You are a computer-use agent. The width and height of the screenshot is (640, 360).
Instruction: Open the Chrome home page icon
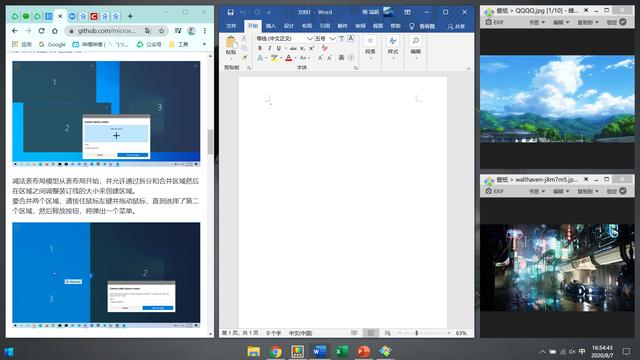(54, 31)
